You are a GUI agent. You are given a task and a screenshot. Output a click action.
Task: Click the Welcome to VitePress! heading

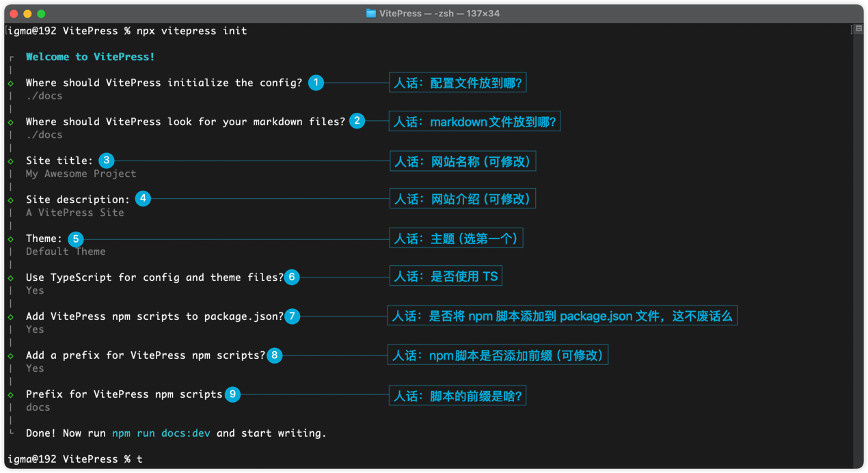[x=90, y=57]
